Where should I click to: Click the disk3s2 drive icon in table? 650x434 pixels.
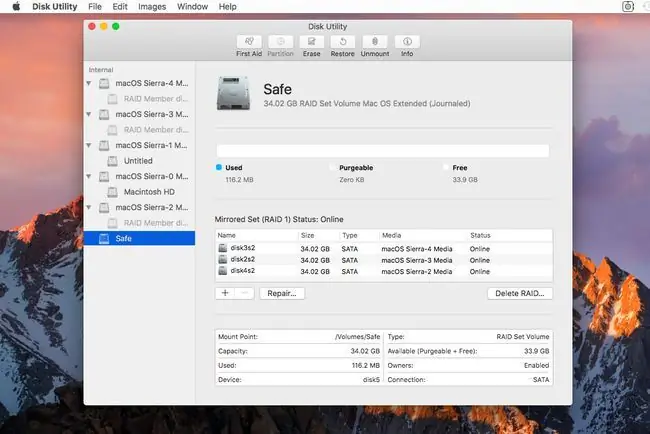pyautogui.click(x=223, y=248)
